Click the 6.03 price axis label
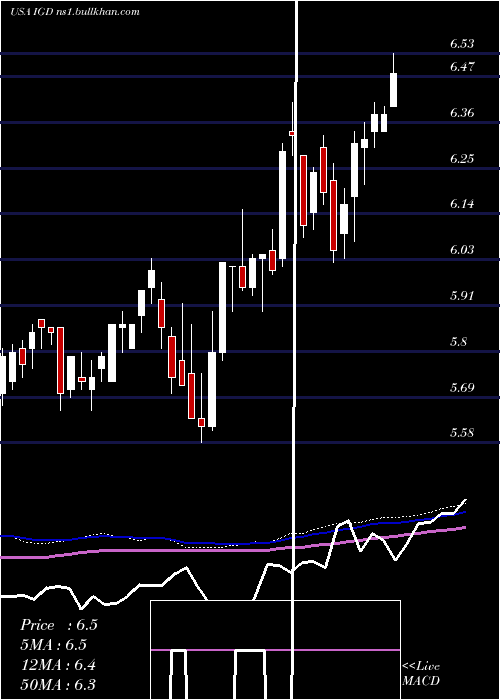The height and width of the screenshot is (700, 500). coord(462,250)
